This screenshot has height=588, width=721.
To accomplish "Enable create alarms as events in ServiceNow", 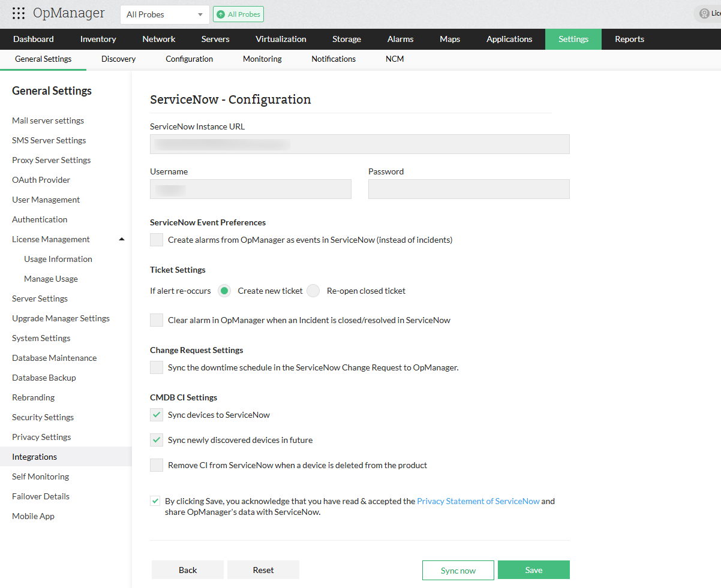I will (x=157, y=240).
